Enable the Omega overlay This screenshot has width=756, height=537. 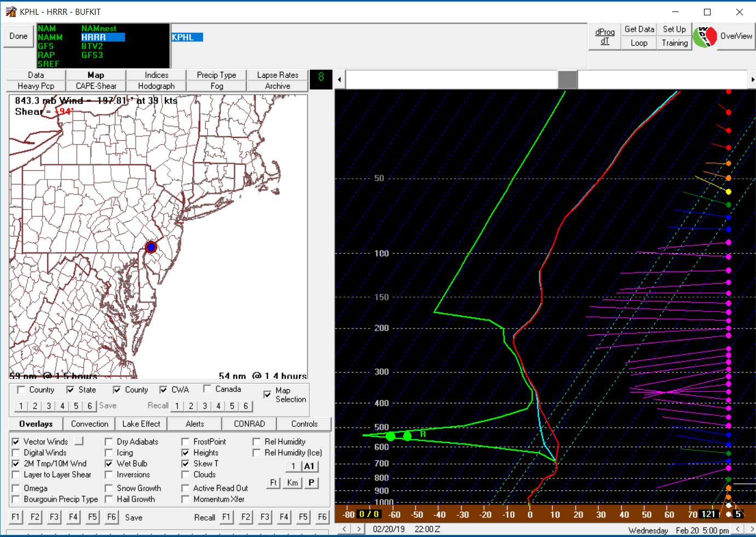15,488
